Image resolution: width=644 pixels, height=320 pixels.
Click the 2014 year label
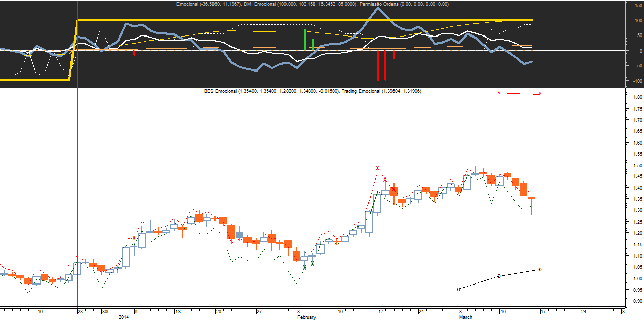tap(124, 317)
